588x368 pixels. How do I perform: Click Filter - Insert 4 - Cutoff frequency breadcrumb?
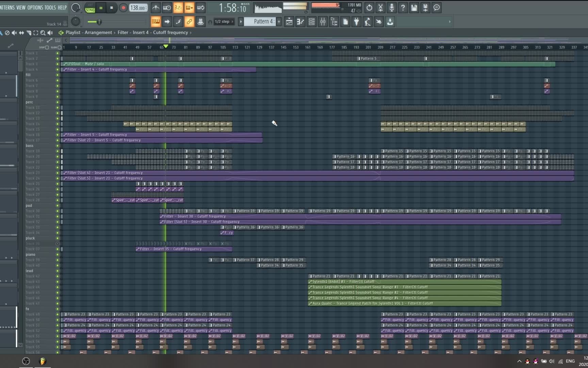tap(153, 33)
